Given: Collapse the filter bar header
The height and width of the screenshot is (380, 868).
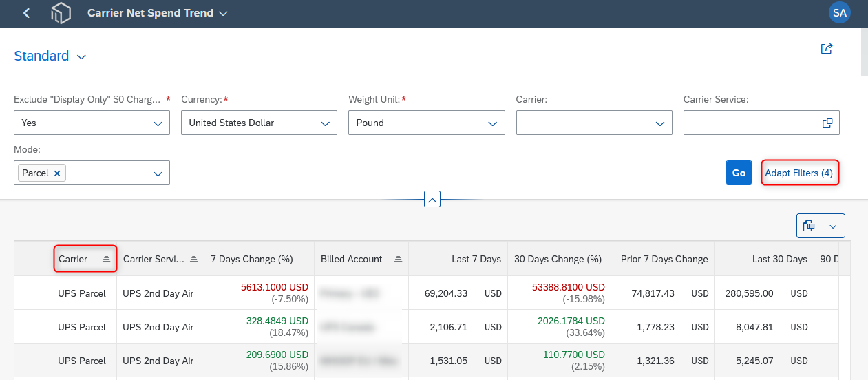Looking at the screenshot, I should pos(432,200).
